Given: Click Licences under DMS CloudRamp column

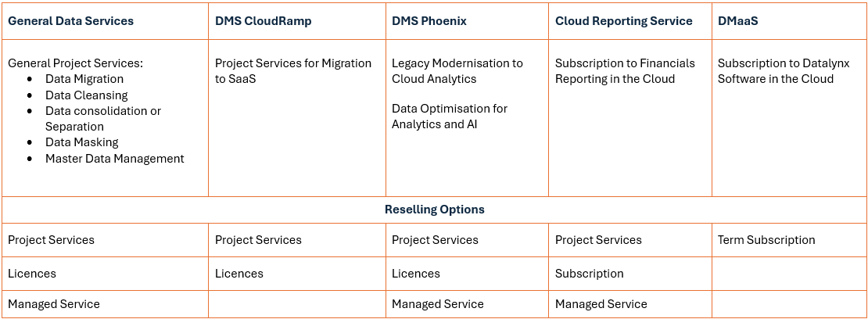Looking at the screenshot, I should pos(239,274).
